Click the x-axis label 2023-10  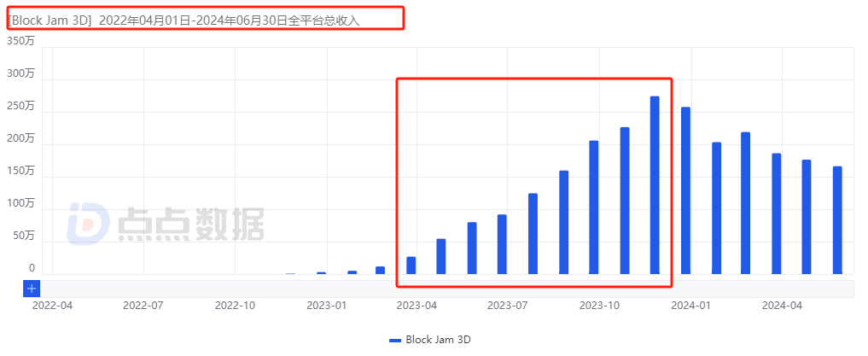tap(599, 305)
